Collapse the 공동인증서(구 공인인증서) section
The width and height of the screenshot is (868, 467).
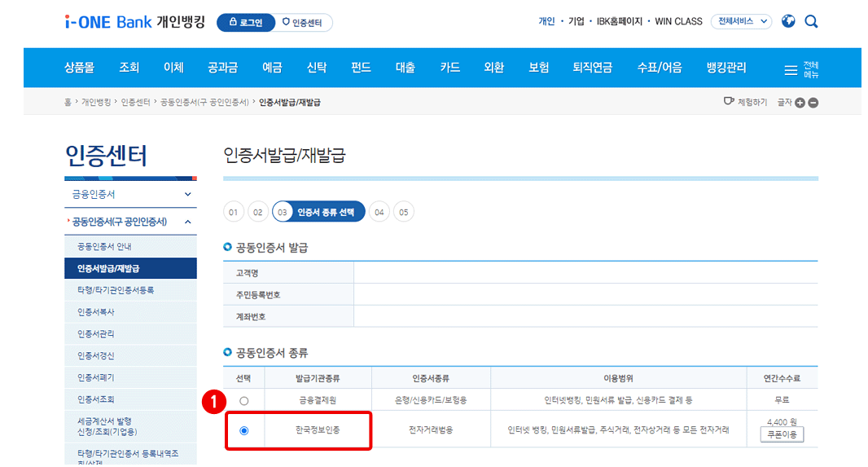130,222
